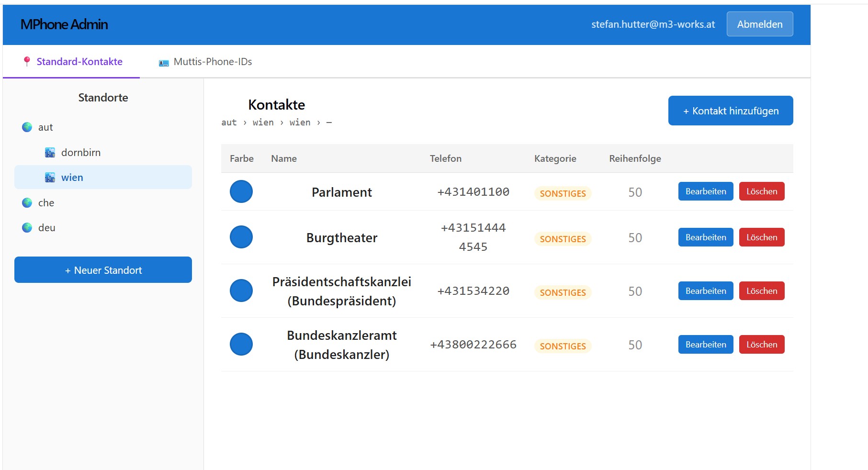
Task: Click the Reihenfolge value 50 for Parlament
Action: click(635, 192)
